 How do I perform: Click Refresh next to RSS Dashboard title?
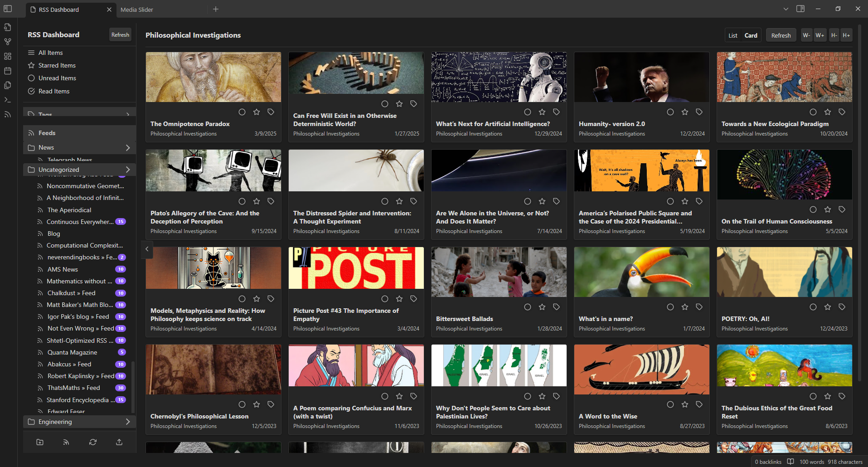(x=120, y=35)
